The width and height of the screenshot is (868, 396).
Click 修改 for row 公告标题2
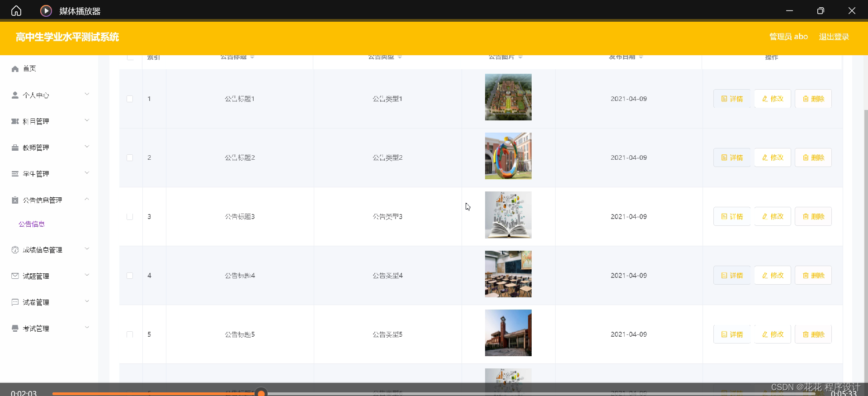[773, 157]
